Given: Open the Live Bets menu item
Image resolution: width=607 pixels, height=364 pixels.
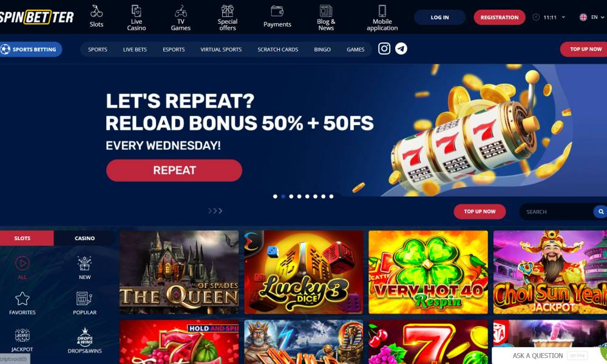Looking at the screenshot, I should click(135, 50).
